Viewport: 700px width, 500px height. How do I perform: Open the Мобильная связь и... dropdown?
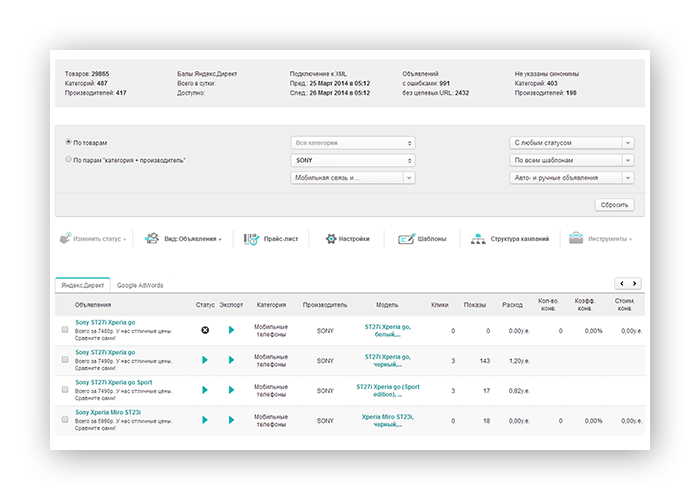click(x=353, y=178)
